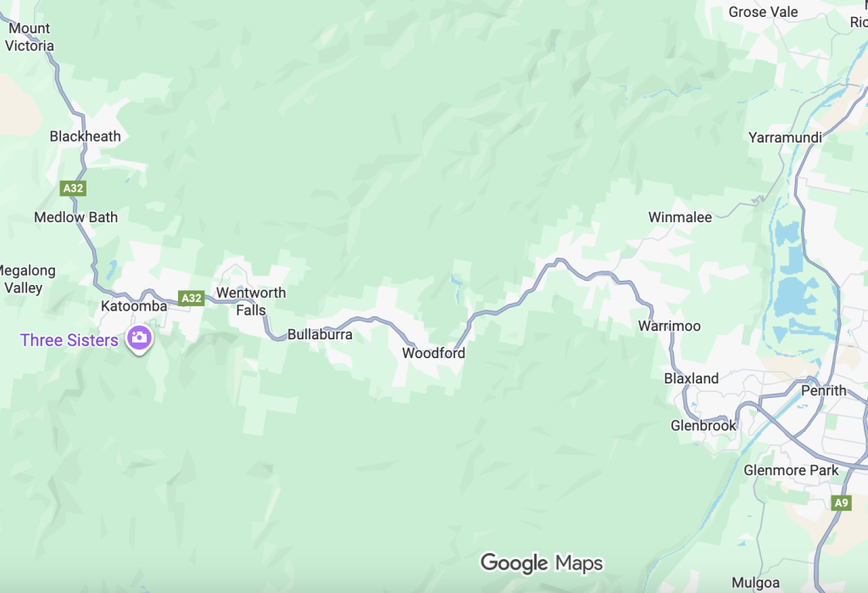The image size is (868, 593).
Task: Select the Winmalee place label
Action: click(x=680, y=217)
